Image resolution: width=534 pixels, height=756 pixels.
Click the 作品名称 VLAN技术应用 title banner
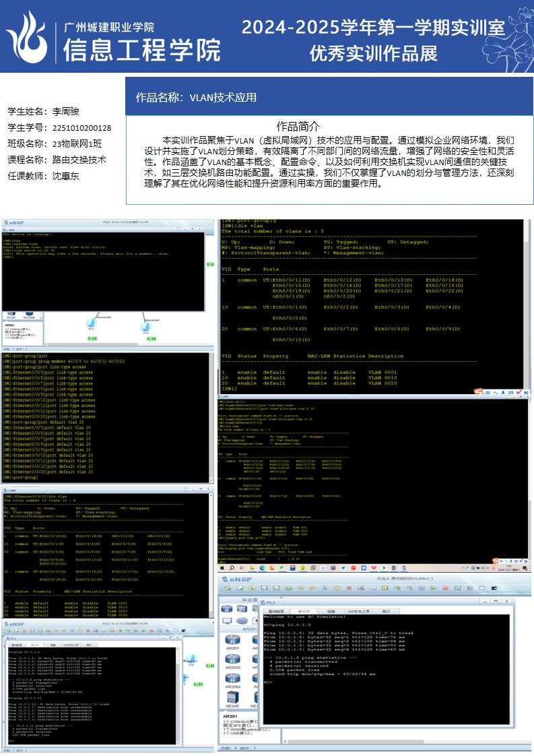click(x=330, y=97)
